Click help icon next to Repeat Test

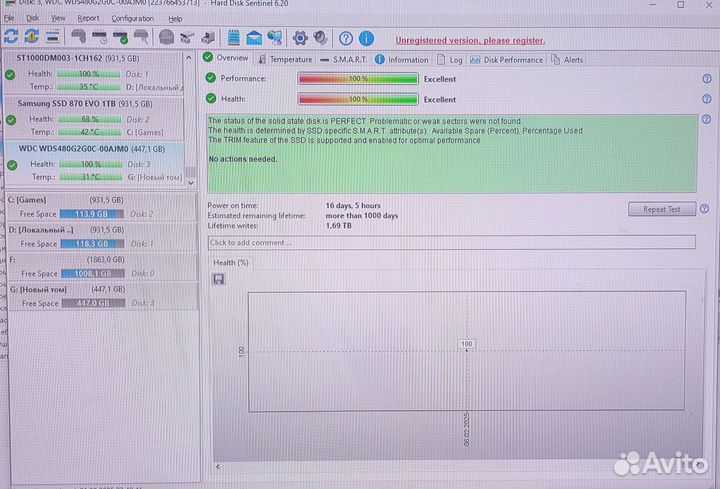click(x=704, y=209)
